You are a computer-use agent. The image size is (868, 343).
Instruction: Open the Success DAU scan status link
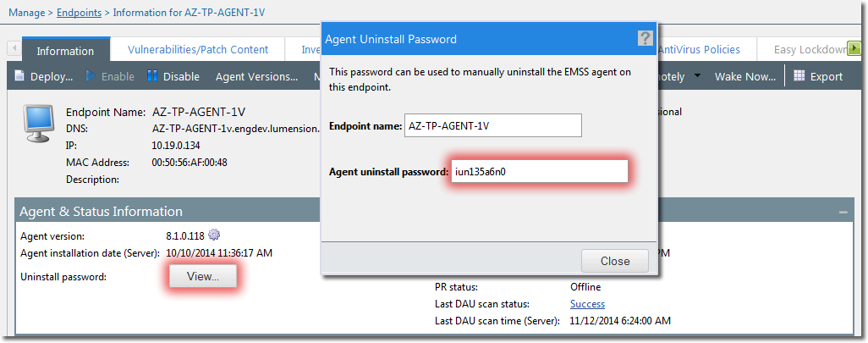click(587, 303)
